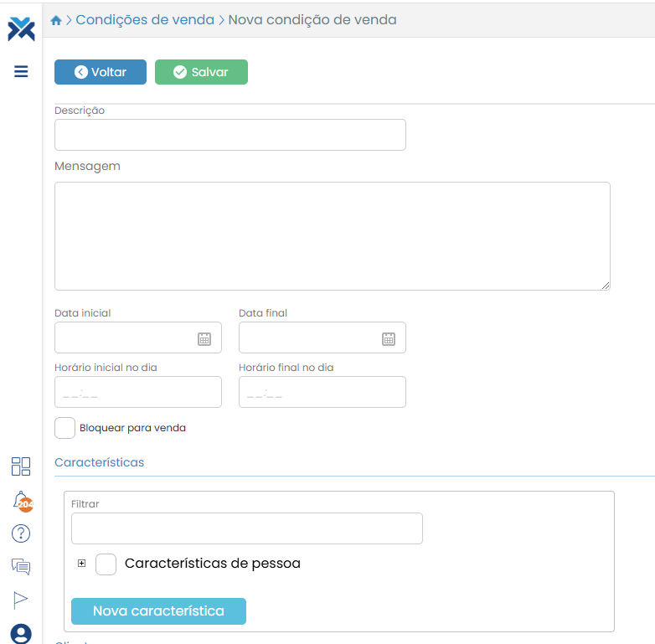This screenshot has width=655, height=644.
Task: Click the Nova característica button
Action: coord(158,611)
